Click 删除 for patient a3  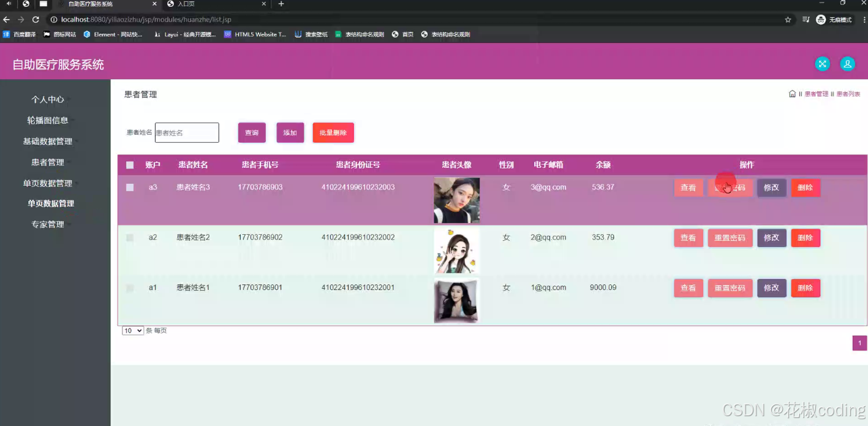[806, 188]
